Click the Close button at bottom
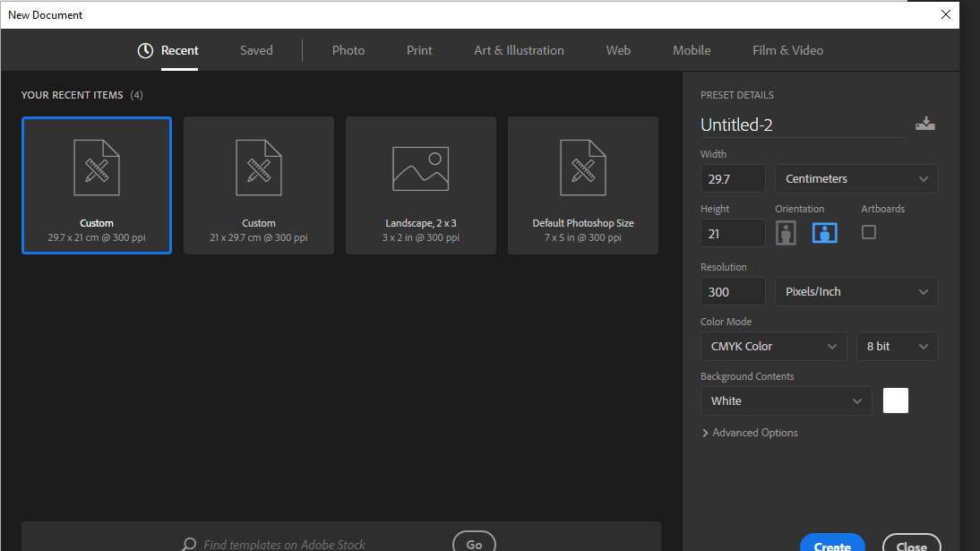Image resolution: width=980 pixels, height=551 pixels. click(911, 543)
